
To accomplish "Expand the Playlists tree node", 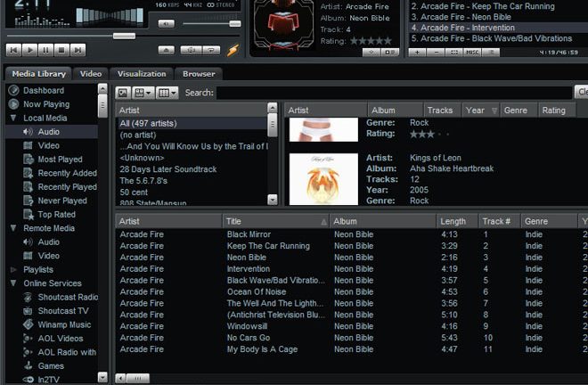I will coord(13,269).
